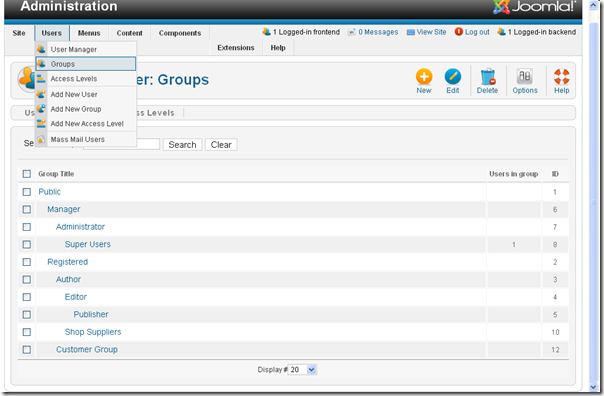Screen dimensions: 604x396
Task: Open the Help menu in menu bar
Action: pos(278,48)
